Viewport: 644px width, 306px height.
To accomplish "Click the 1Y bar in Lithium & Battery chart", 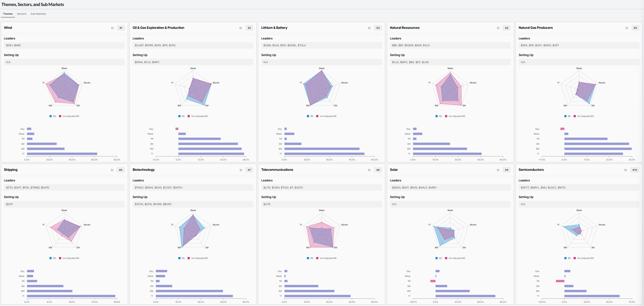I will coord(324,154).
